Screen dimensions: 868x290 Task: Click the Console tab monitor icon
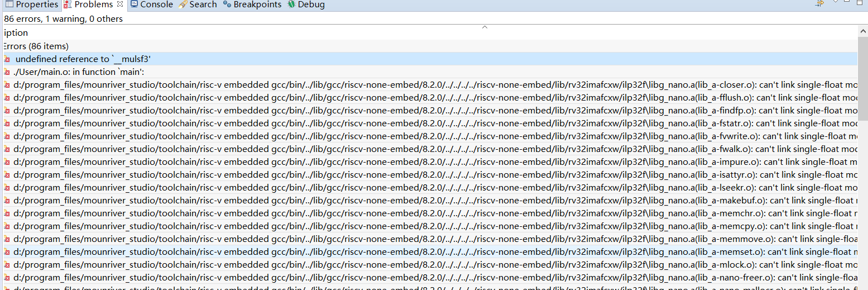pyautogui.click(x=134, y=4)
